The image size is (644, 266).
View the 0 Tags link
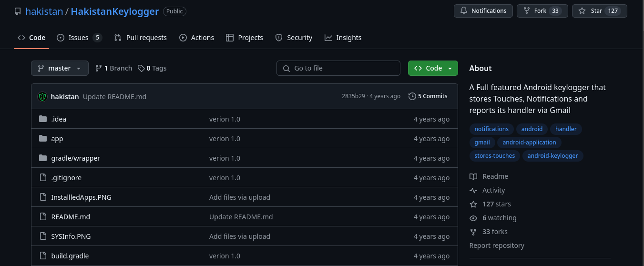[152, 68]
